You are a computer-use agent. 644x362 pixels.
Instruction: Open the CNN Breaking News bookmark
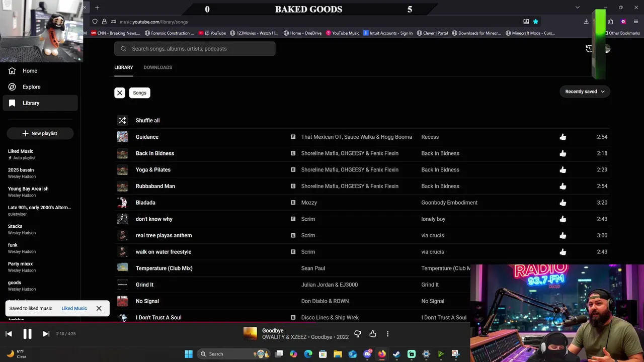(x=115, y=33)
